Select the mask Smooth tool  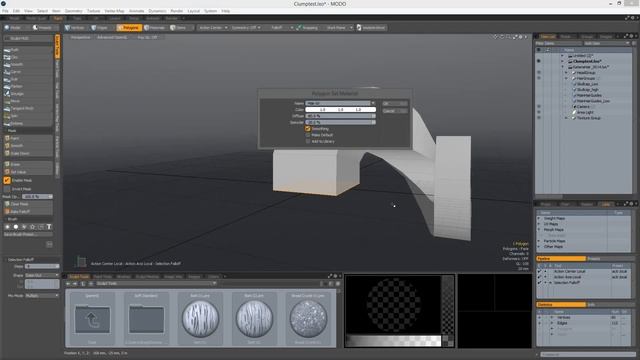click(x=28, y=146)
